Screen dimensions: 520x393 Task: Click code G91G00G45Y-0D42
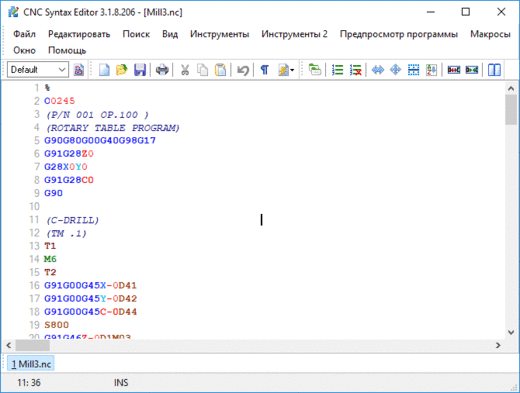90,298
